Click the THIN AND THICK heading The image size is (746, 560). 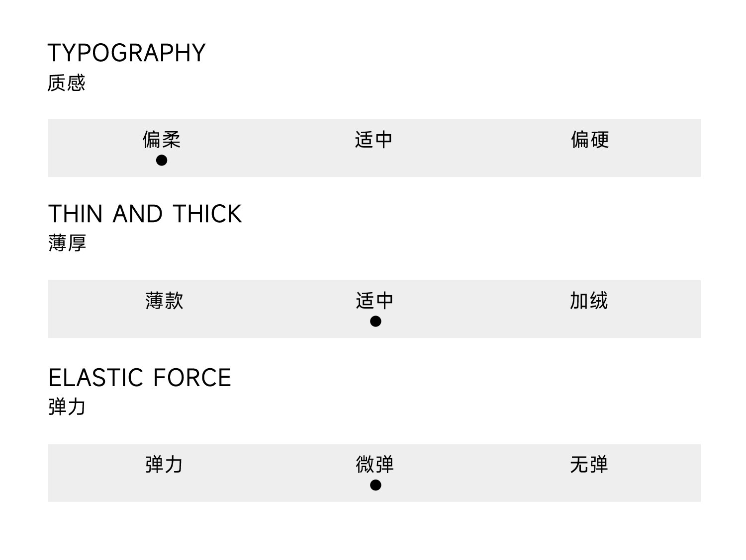coord(145,214)
